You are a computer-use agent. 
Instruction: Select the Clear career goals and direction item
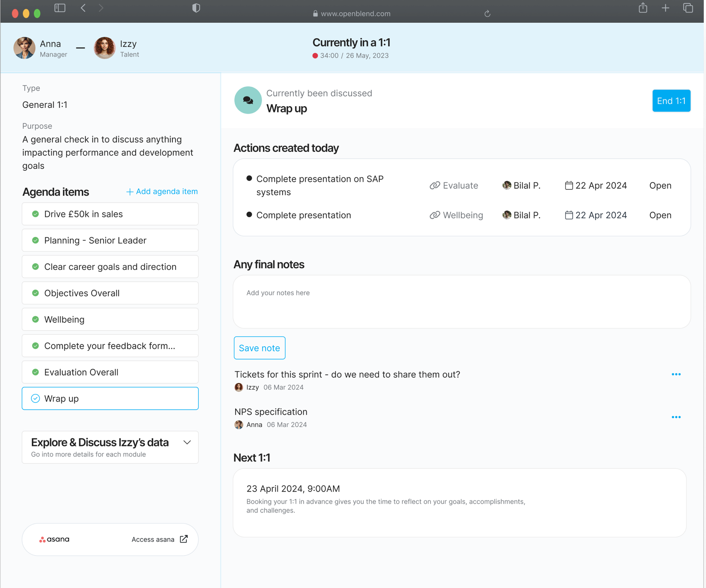point(110,266)
